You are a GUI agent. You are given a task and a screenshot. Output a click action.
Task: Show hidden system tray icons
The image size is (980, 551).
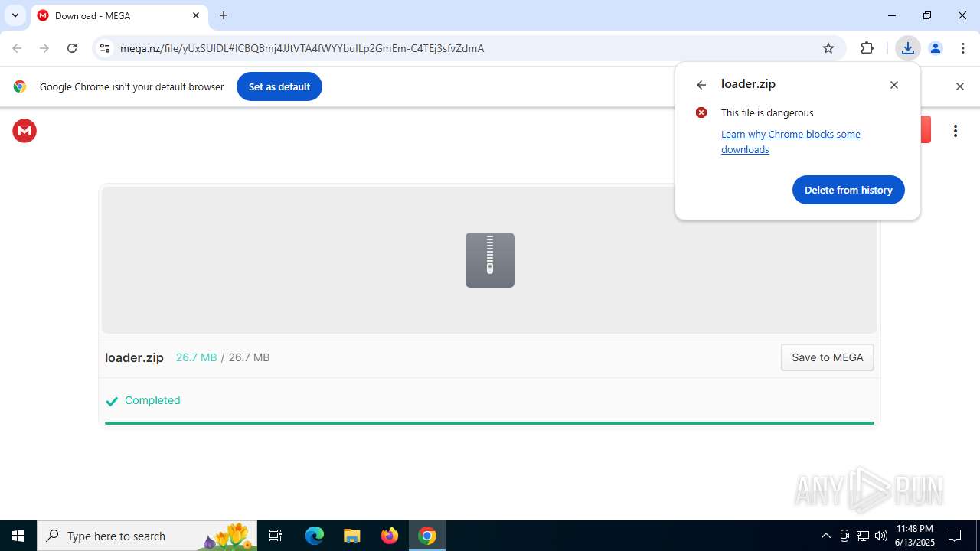[x=825, y=536]
